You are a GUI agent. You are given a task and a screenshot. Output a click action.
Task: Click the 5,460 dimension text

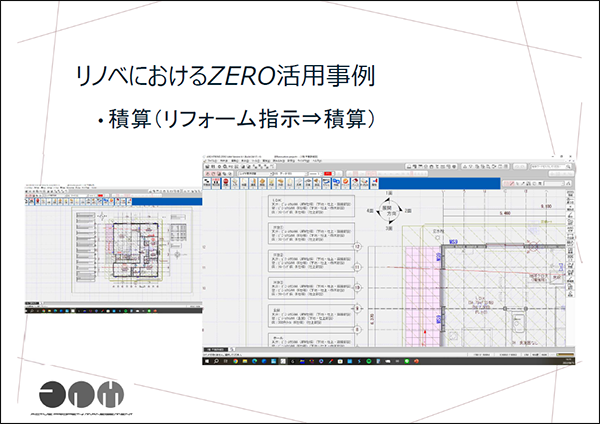tap(505, 213)
